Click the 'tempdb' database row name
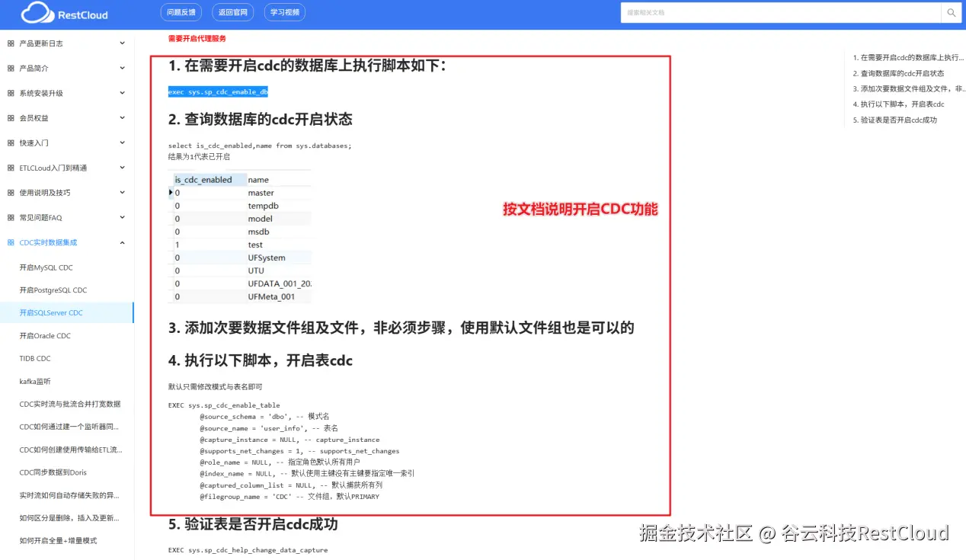This screenshot has height=560, width=966. click(x=263, y=206)
